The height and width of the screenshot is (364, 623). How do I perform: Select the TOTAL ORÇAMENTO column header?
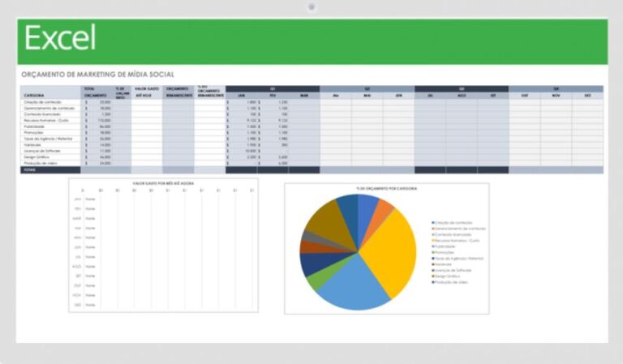tap(96, 92)
